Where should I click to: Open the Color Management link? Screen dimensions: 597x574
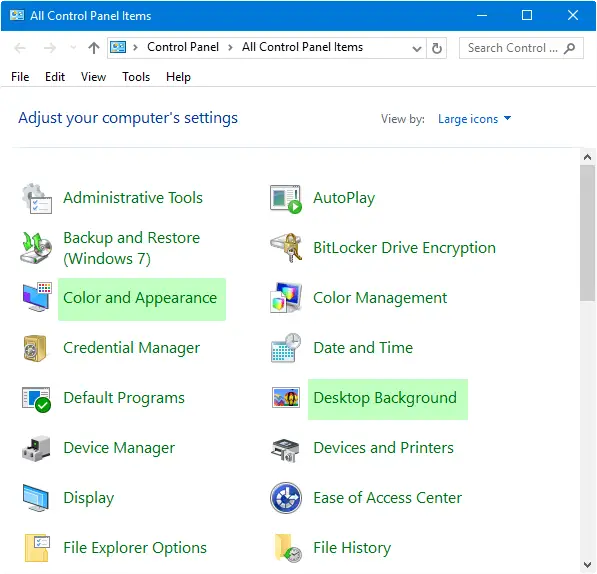pos(380,298)
